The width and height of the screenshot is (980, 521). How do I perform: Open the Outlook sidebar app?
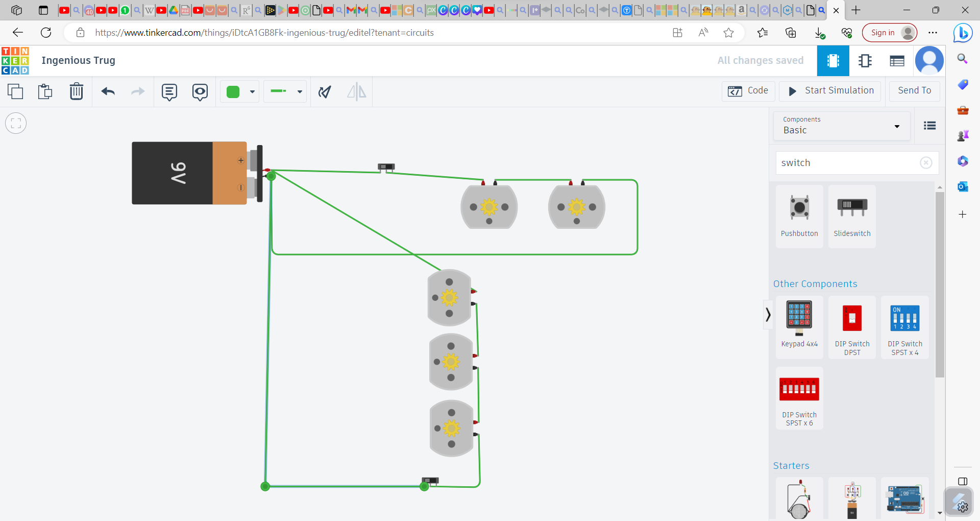(963, 186)
